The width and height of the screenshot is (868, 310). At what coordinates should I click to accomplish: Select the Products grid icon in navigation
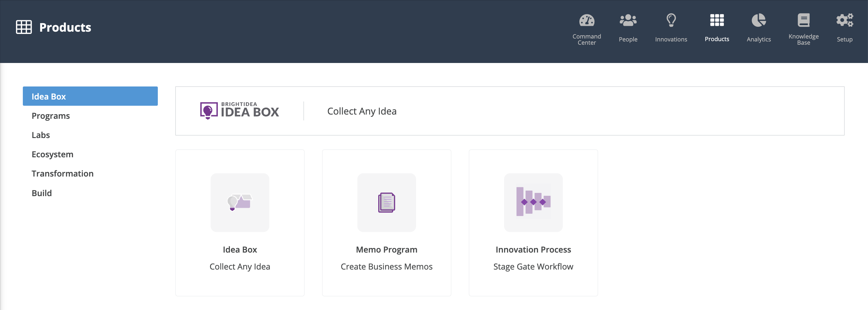(717, 20)
